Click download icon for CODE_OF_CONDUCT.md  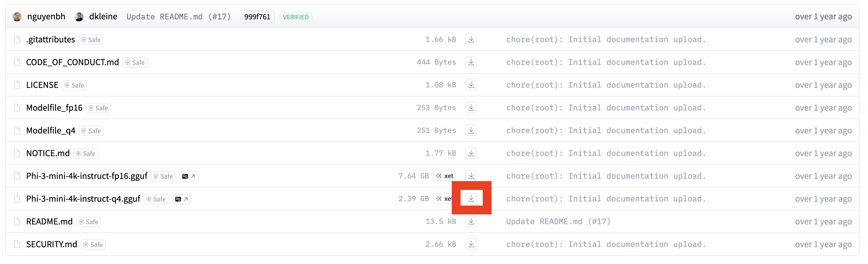pos(471,62)
